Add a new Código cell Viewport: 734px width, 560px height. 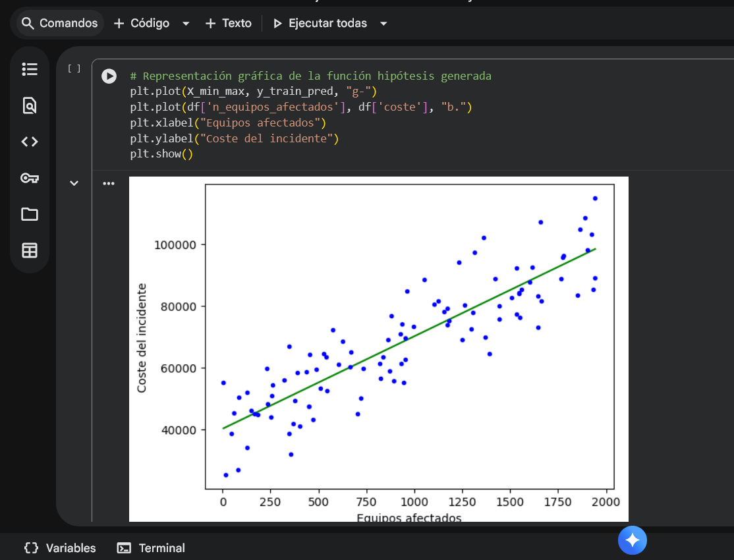[x=142, y=23]
